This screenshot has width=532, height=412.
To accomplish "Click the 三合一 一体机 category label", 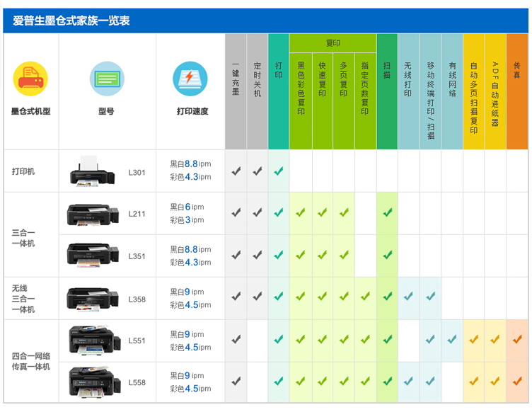I will click(23, 238).
